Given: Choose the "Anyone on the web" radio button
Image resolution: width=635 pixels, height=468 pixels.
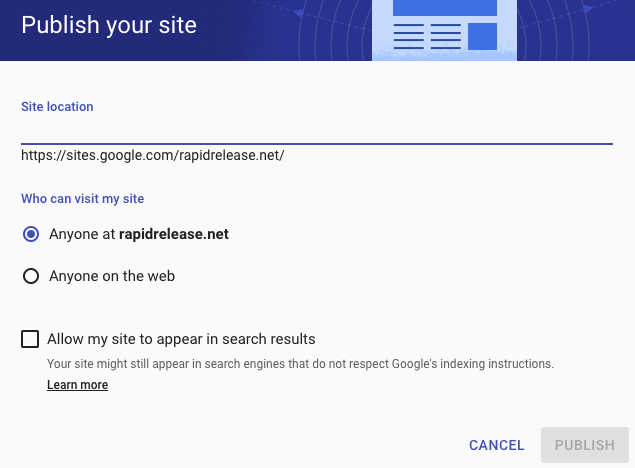Looking at the screenshot, I should (x=31, y=276).
